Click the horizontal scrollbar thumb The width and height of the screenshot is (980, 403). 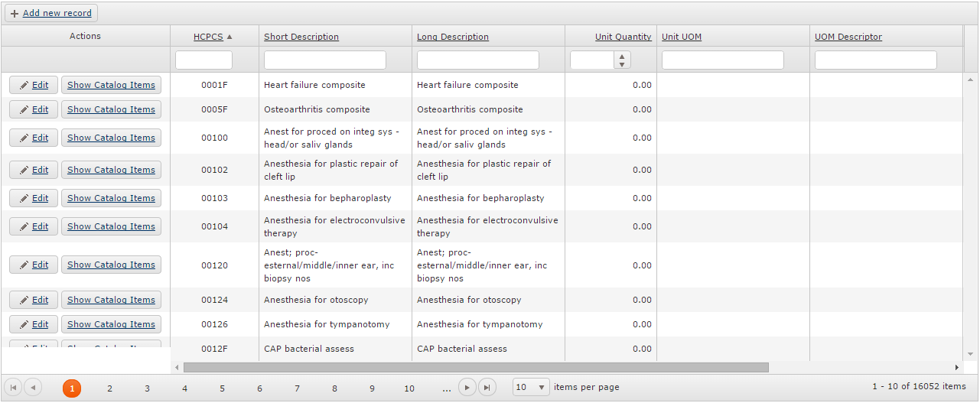476,368
